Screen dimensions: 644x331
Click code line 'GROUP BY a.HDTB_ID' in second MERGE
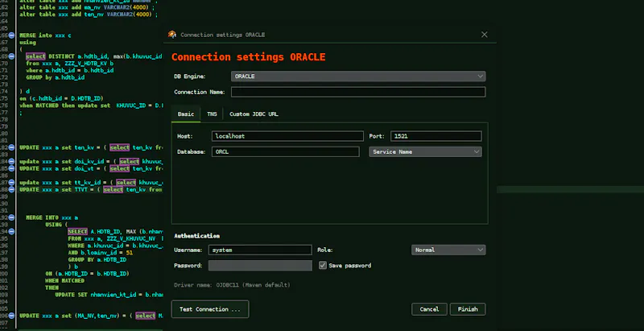click(97, 259)
